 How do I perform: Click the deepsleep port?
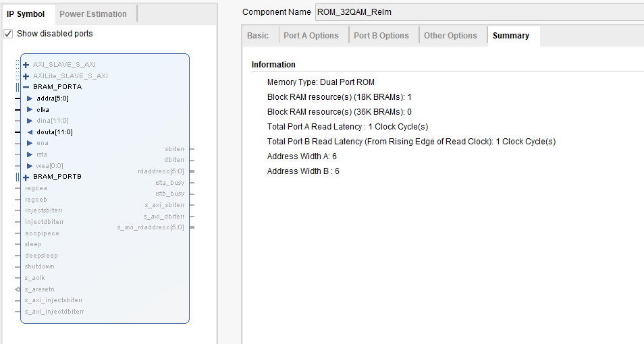point(41,256)
